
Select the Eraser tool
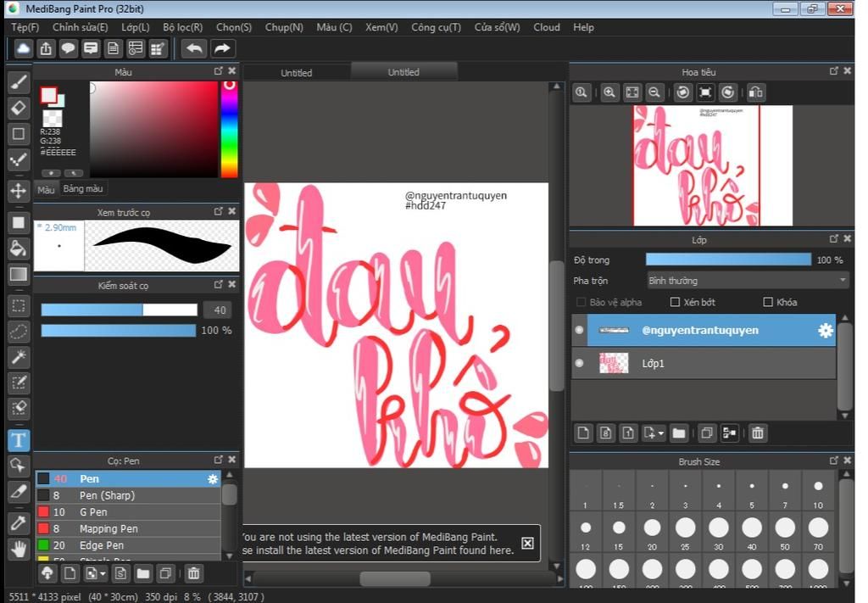pos(19,108)
